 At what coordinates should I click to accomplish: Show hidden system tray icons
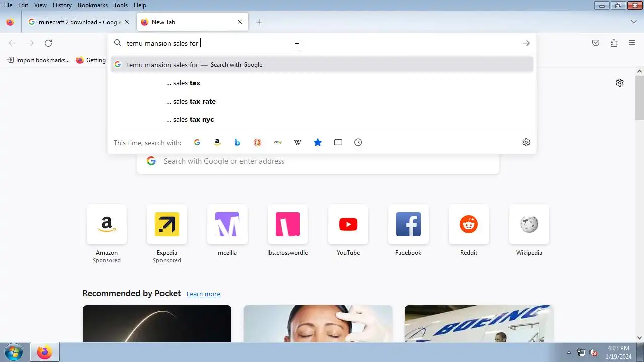click(x=569, y=352)
